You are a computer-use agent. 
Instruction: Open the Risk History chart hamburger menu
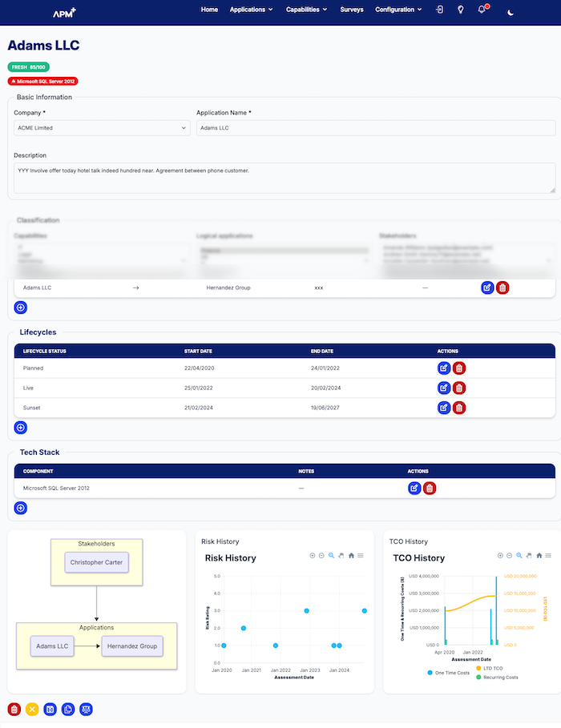click(x=361, y=556)
